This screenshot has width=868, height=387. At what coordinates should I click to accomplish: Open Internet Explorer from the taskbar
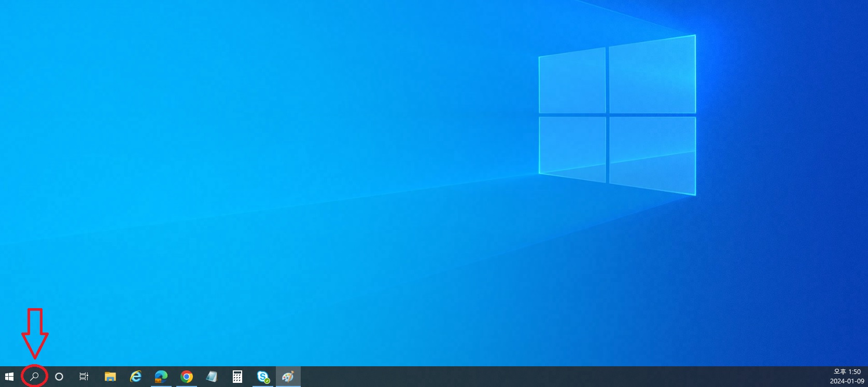point(135,377)
